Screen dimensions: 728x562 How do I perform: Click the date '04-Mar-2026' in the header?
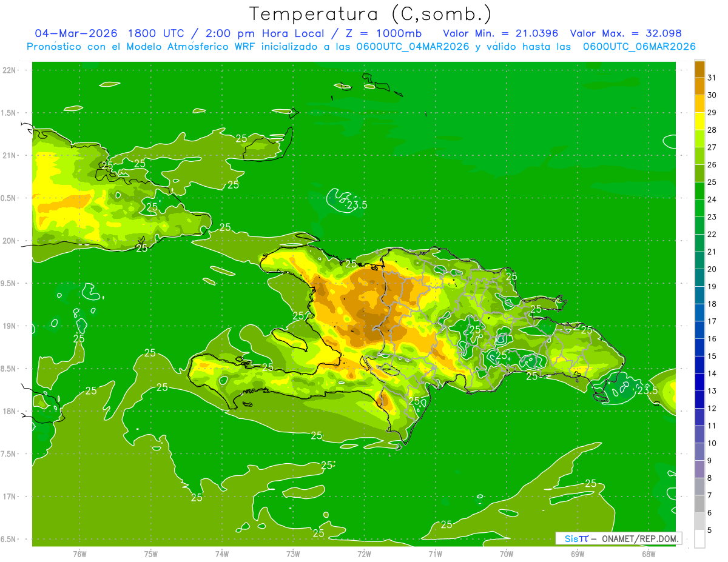click(76, 33)
